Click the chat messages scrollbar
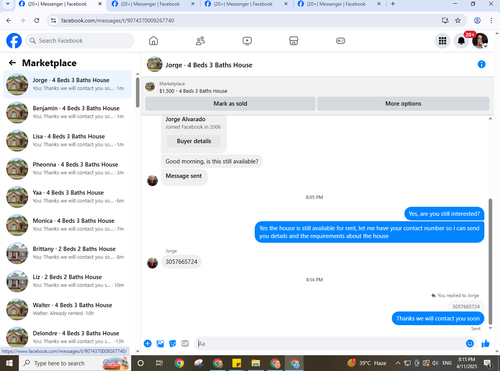500x371 pixels. click(x=490, y=262)
